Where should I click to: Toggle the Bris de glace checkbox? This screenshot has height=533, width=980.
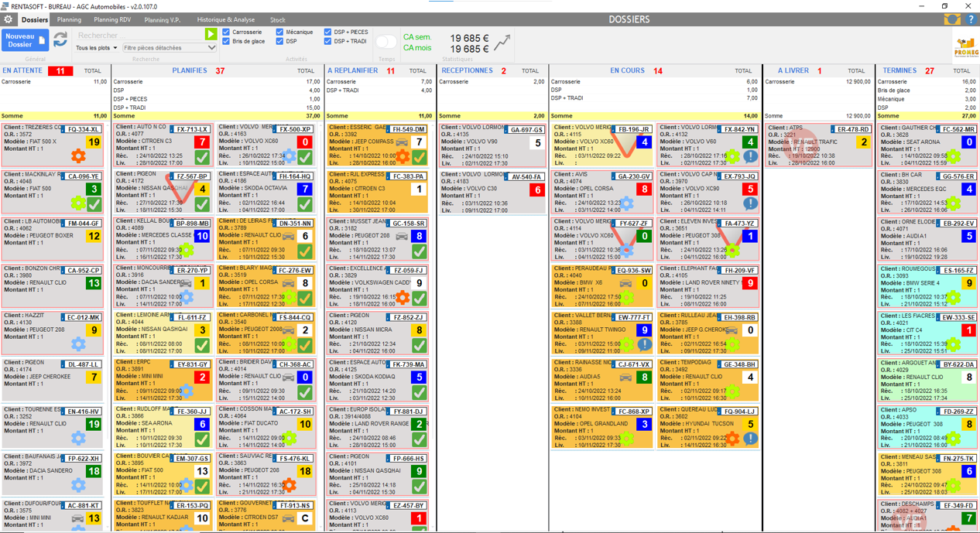click(226, 42)
